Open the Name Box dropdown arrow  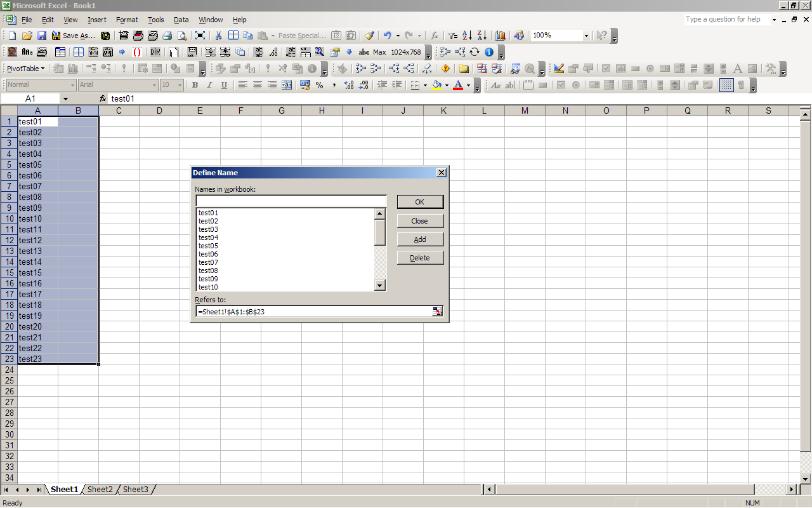[65, 99]
